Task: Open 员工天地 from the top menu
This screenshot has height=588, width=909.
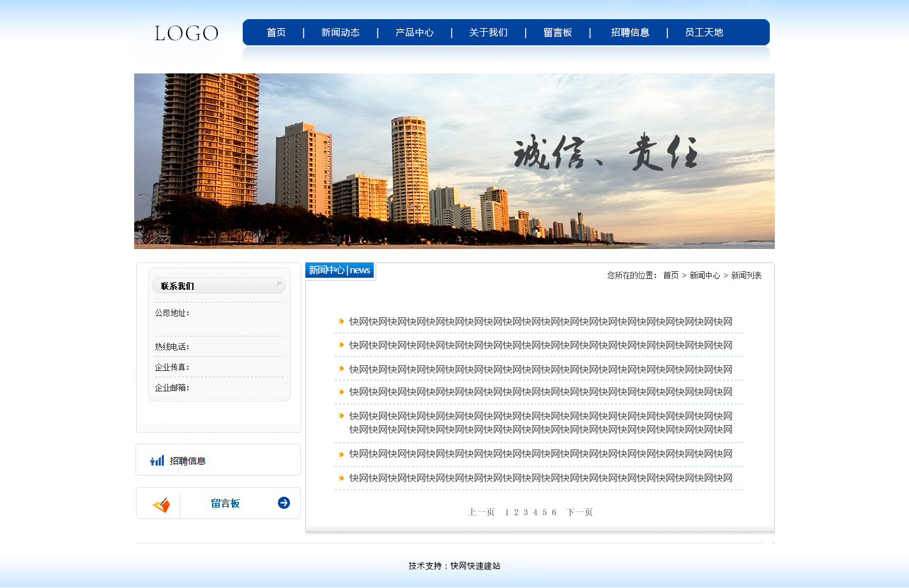Action: [x=703, y=33]
